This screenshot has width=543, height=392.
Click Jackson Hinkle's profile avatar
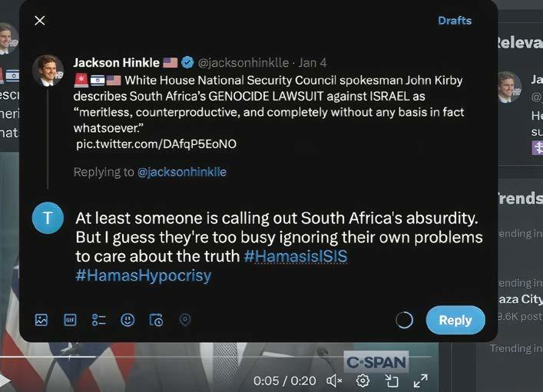coord(48,71)
